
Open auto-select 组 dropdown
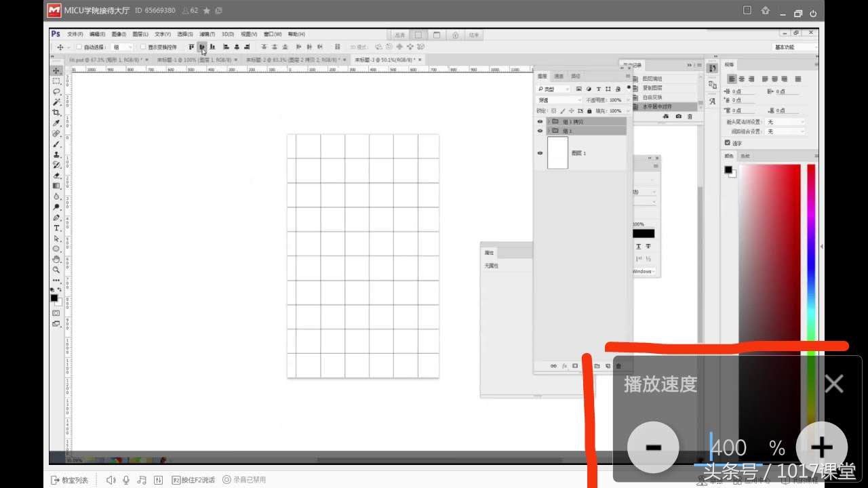pos(122,47)
